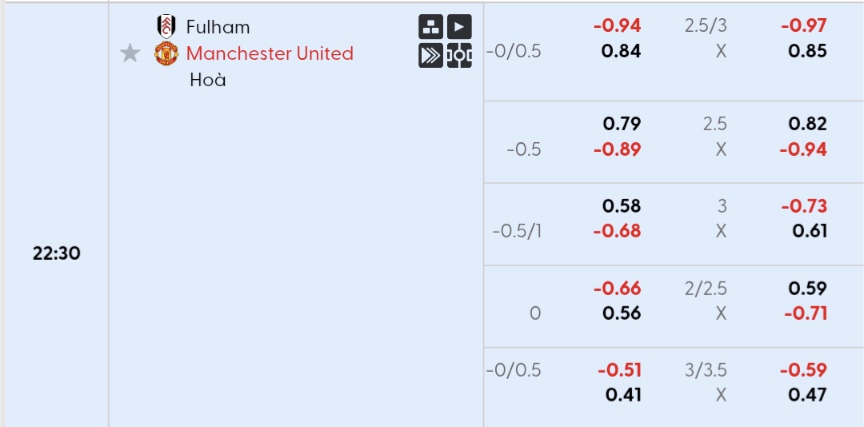The image size is (864, 427).
Task: Open the Fulham team link
Action: pyautogui.click(x=218, y=26)
